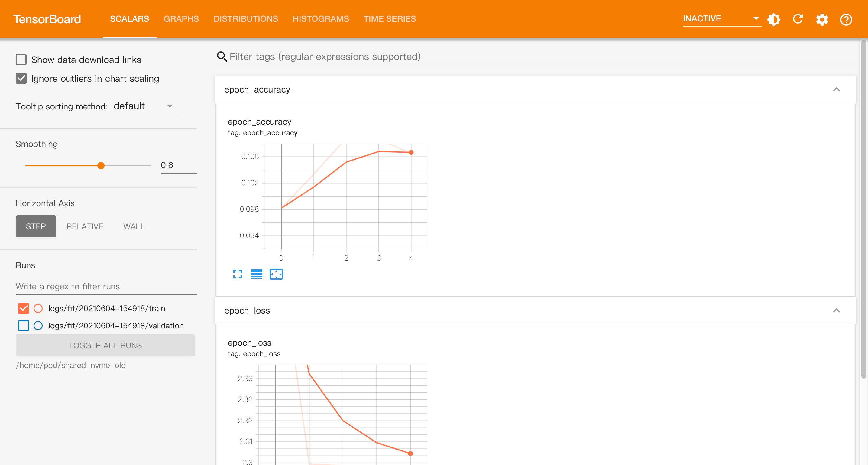Click the 'tag: epoch_loss' label
Viewport: 868px width, 465px height.
254,354
